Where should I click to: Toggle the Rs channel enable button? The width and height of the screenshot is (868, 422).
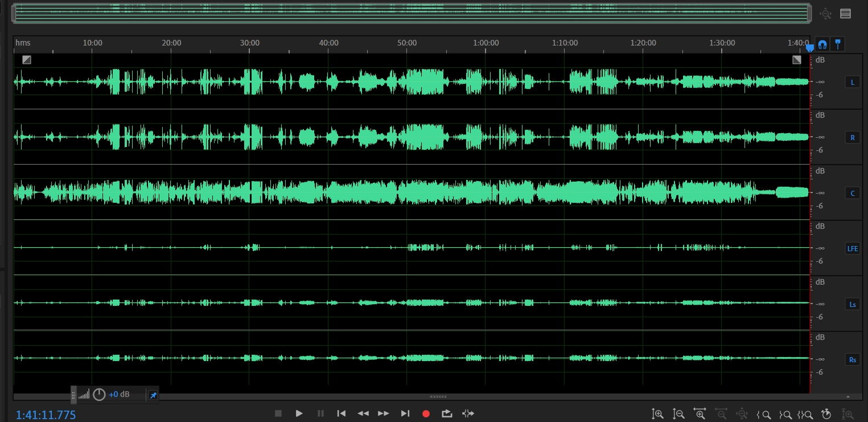(x=852, y=359)
